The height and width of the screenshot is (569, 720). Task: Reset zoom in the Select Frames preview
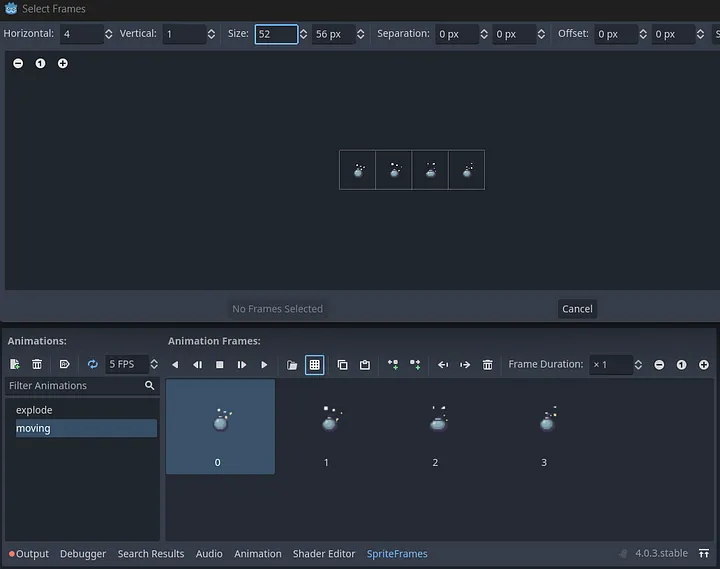(40, 63)
